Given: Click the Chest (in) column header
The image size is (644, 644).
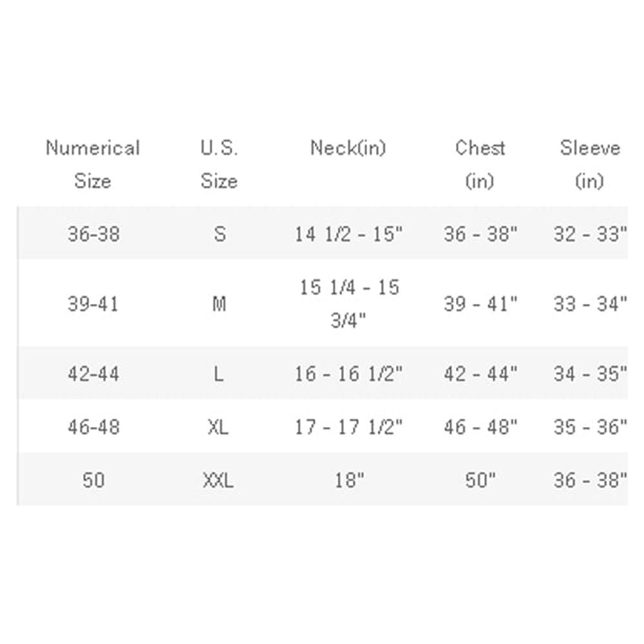Looking at the screenshot, I should point(480,164).
